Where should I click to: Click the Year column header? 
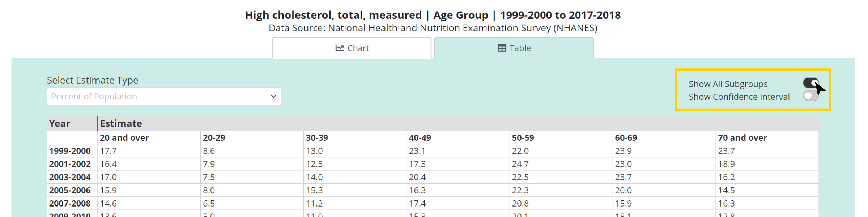(60, 124)
